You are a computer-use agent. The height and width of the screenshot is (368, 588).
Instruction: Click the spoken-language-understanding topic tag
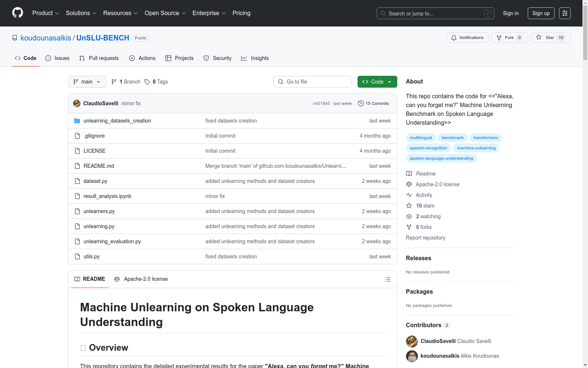tap(442, 158)
